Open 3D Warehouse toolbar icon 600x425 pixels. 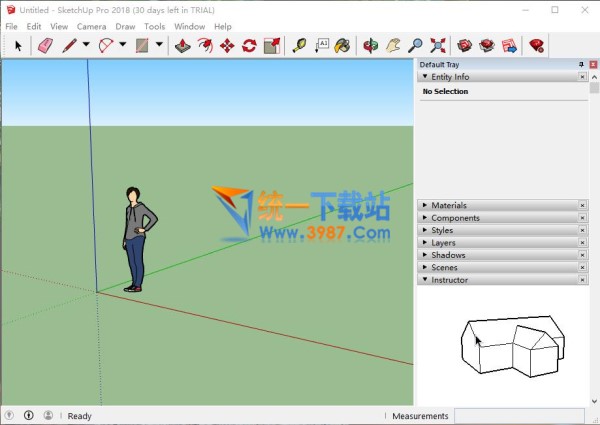pyautogui.click(x=465, y=46)
